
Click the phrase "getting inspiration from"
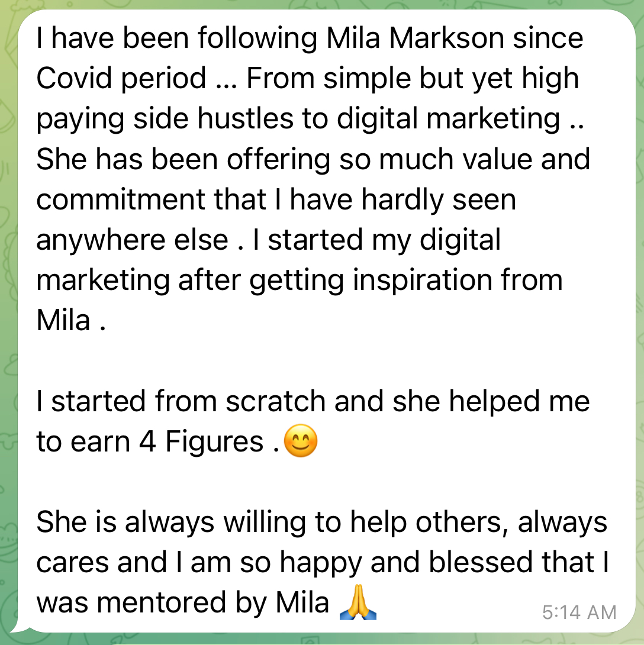coord(405,281)
